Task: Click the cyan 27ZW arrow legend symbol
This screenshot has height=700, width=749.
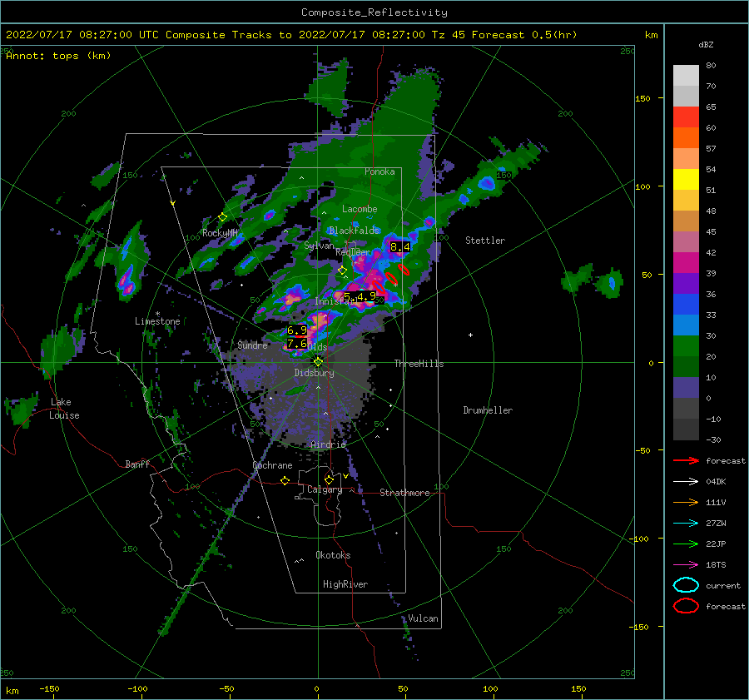Action: coord(686,523)
